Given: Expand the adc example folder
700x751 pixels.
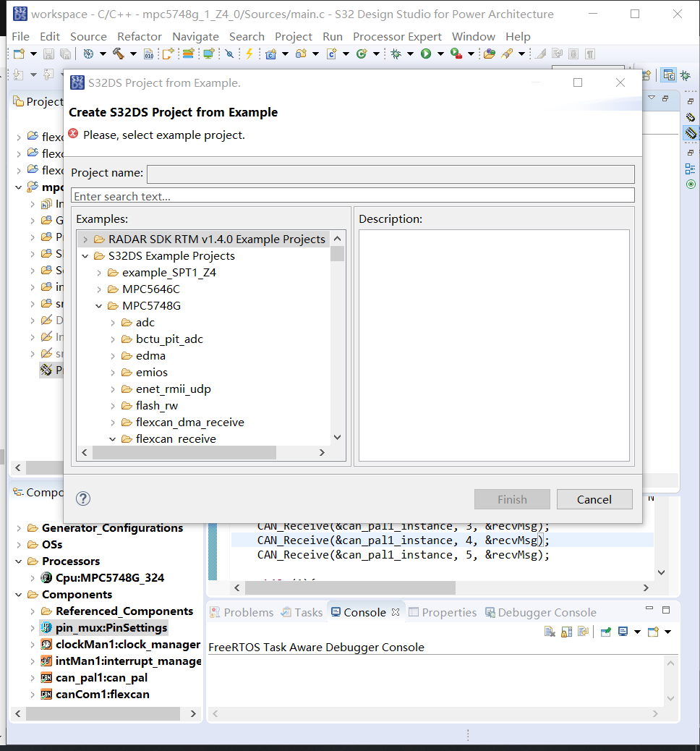Looking at the screenshot, I should tap(113, 323).
